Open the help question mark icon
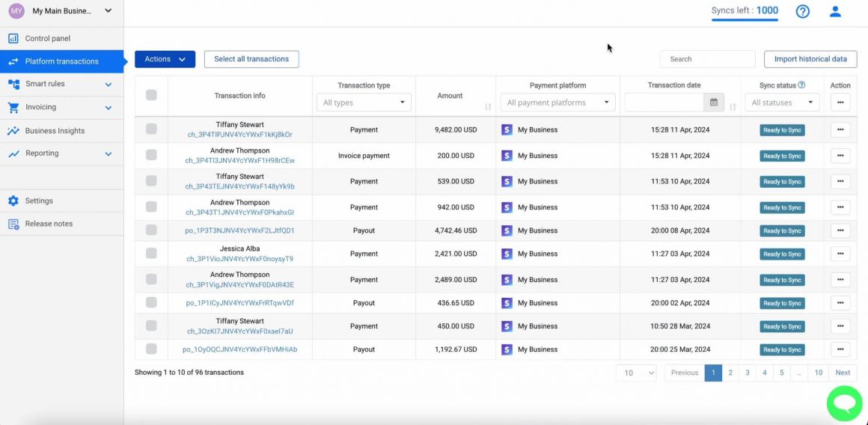Viewport: 868px width, 425px height. tap(802, 11)
